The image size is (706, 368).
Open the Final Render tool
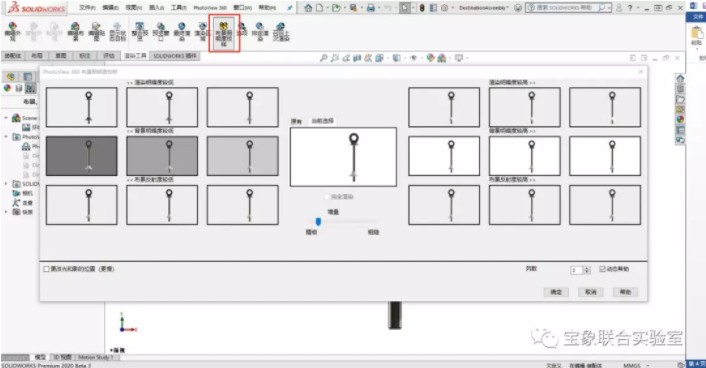point(181,32)
